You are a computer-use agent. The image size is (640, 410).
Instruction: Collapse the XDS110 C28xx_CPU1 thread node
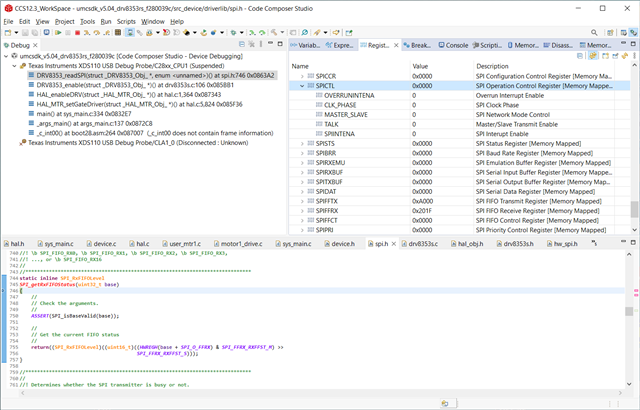(x=14, y=66)
